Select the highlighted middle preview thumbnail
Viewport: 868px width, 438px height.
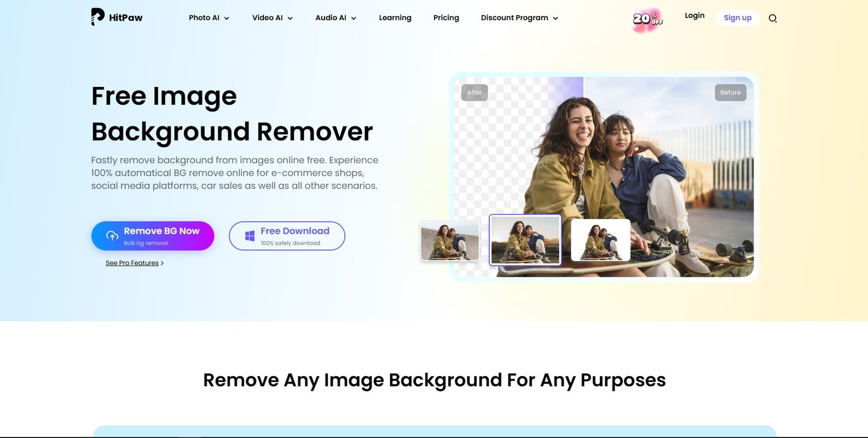pos(525,240)
